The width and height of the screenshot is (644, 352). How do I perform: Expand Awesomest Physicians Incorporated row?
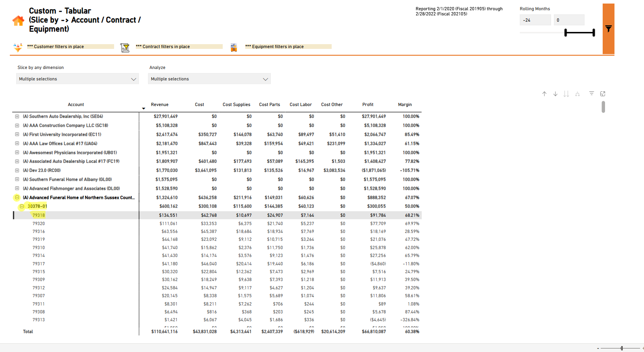(x=17, y=153)
